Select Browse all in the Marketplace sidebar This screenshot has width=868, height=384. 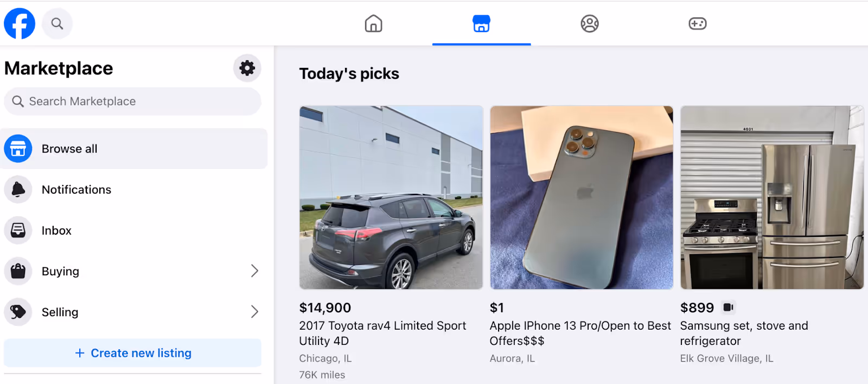point(69,148)
